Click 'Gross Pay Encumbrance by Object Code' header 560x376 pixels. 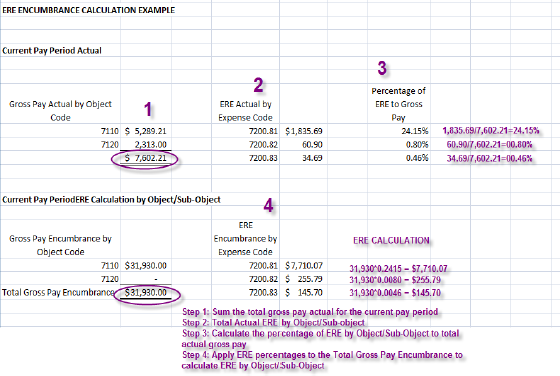60,245
